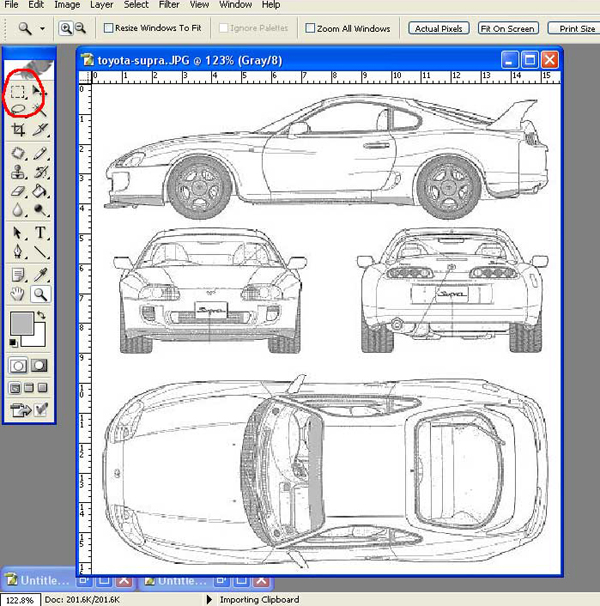Screen dimensions: 600x606
Task: Select the Type tool
Action: click(40, 233)
